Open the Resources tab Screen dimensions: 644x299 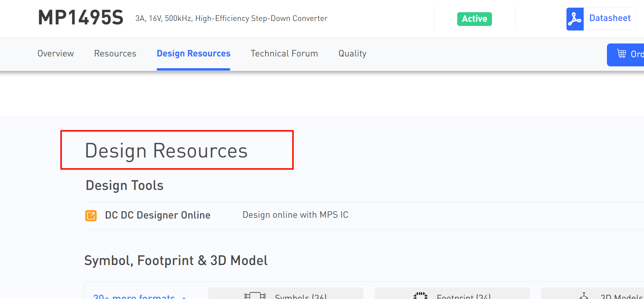click(115, 54)
